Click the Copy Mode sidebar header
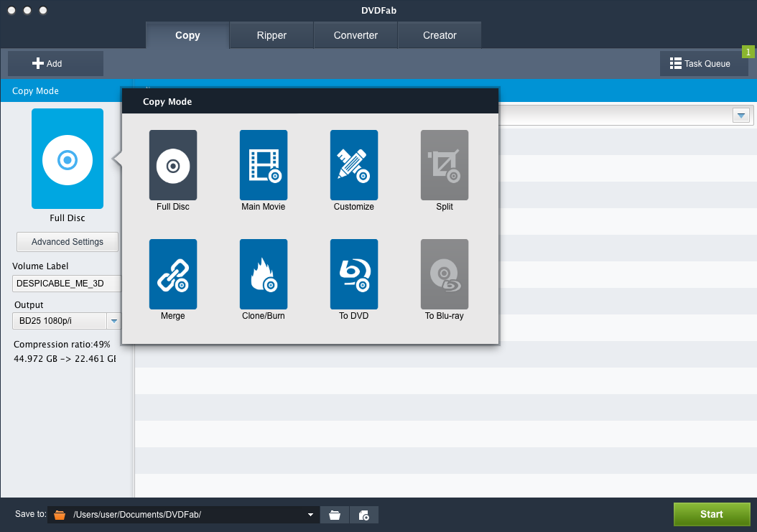This screenshot has height=532, width=757. (x=35, y=90)
